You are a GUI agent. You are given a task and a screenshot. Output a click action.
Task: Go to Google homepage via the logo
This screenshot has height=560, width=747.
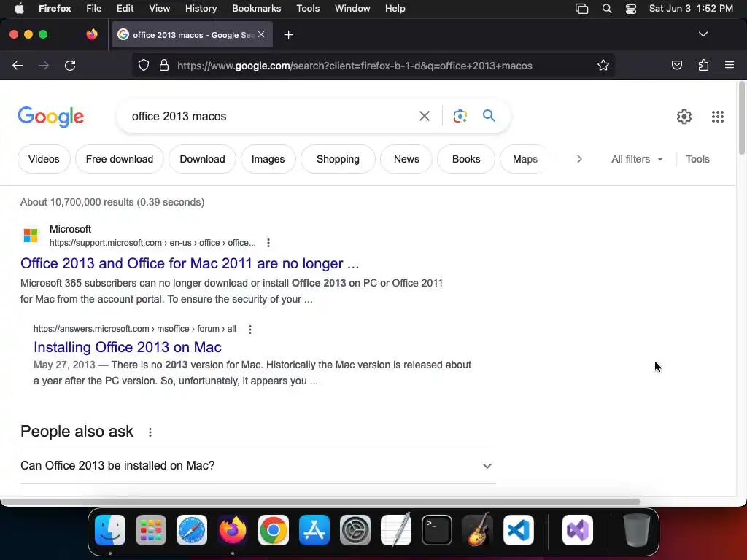[x=51, y=117]
